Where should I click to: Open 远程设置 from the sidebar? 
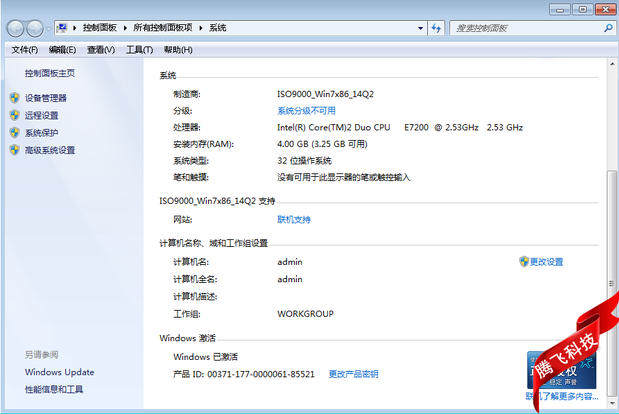pyautogui.click(x=41, y=115)
